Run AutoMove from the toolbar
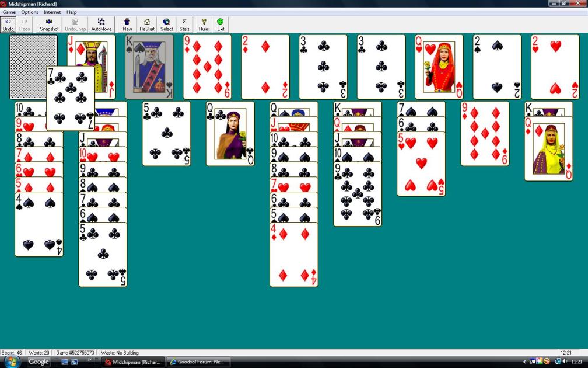Viewport: 588px width, 368px height. click(x=101, y=25)
